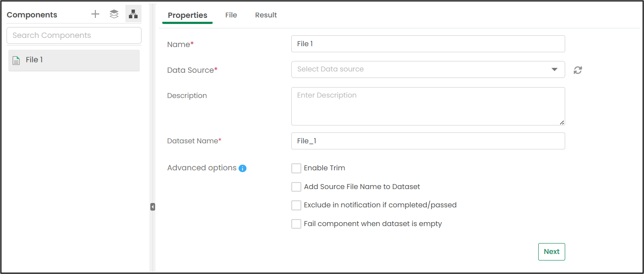The height and width of the screenshot is (274, 644).
Task: Click the hierarchy diagram icon in Components
Action: click(133, 14)
